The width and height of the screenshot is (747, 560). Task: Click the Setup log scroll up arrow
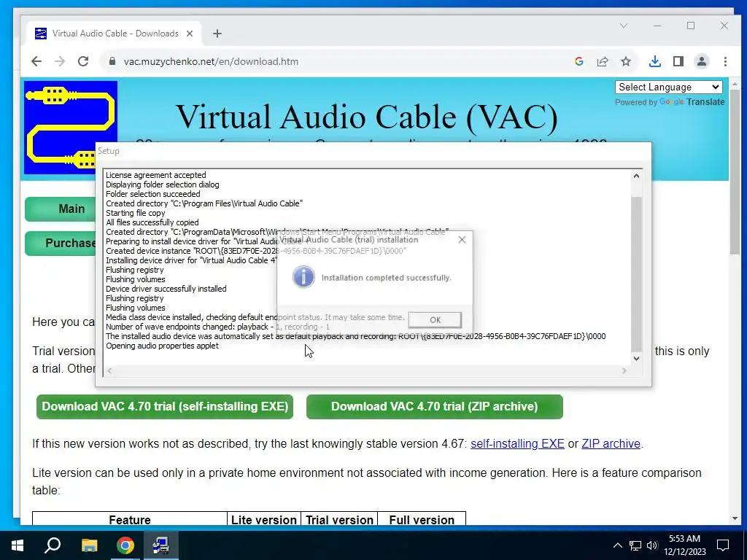[636, 176]
